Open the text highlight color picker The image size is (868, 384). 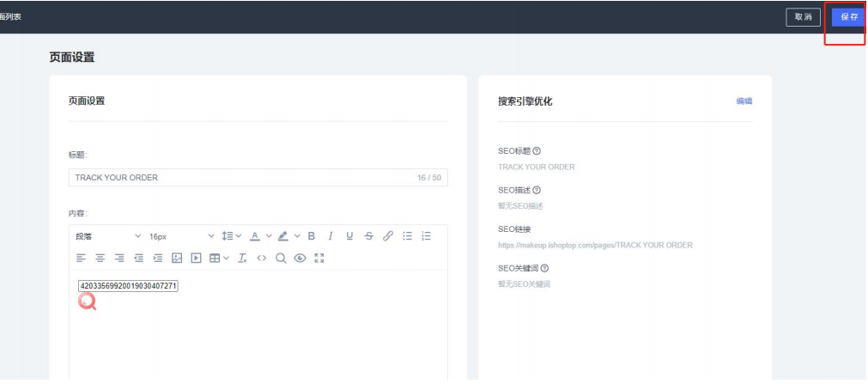pos(284,236)
